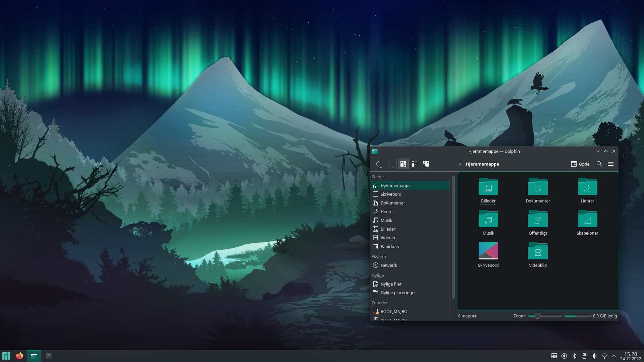Image resolution: width=644 pixels, height=362 pixels.
Task: Select Nylige filer in the sidebar
Action: 391,284
